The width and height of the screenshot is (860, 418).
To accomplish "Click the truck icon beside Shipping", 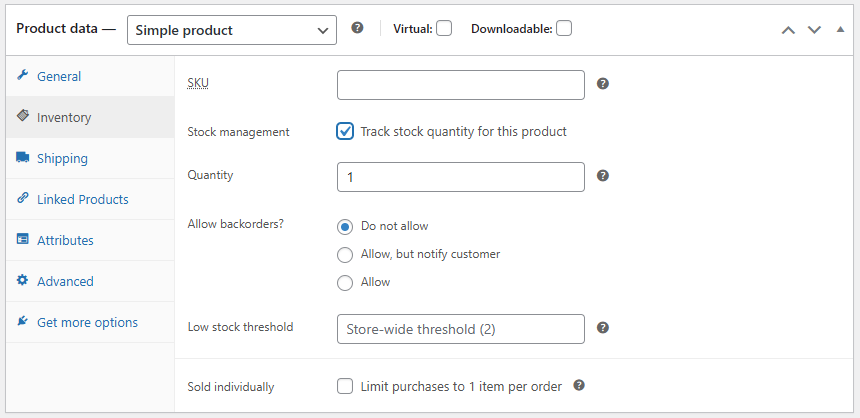I will tap(22, 157).
